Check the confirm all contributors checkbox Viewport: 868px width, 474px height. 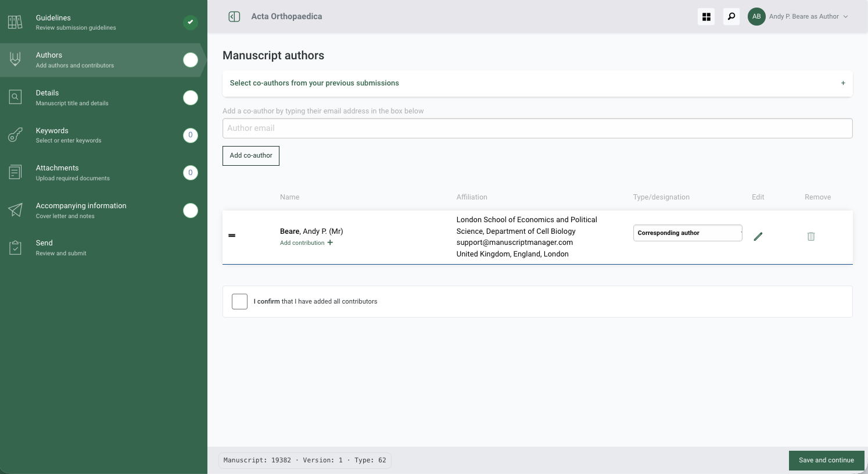(x=239, y=301)
